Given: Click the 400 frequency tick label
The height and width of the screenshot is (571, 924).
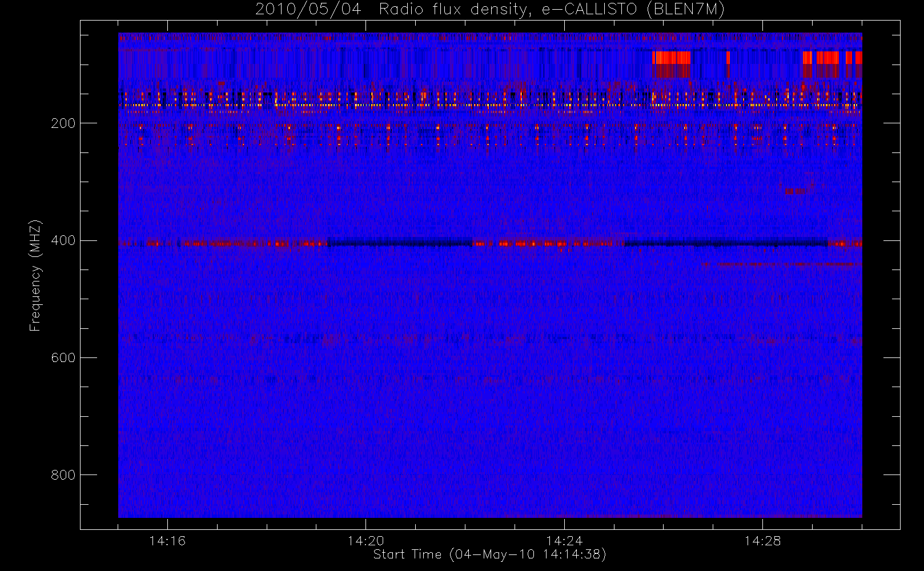Looking at the screenshot, I should (63, 240).
